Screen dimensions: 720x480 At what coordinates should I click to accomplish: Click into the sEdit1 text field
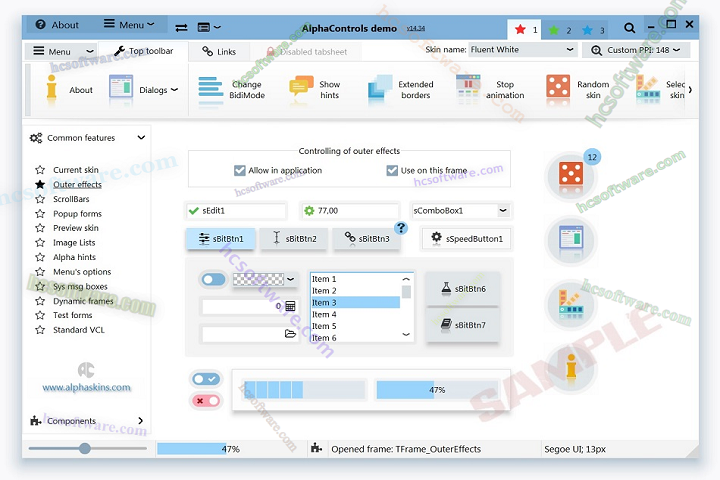click(236, 210)
